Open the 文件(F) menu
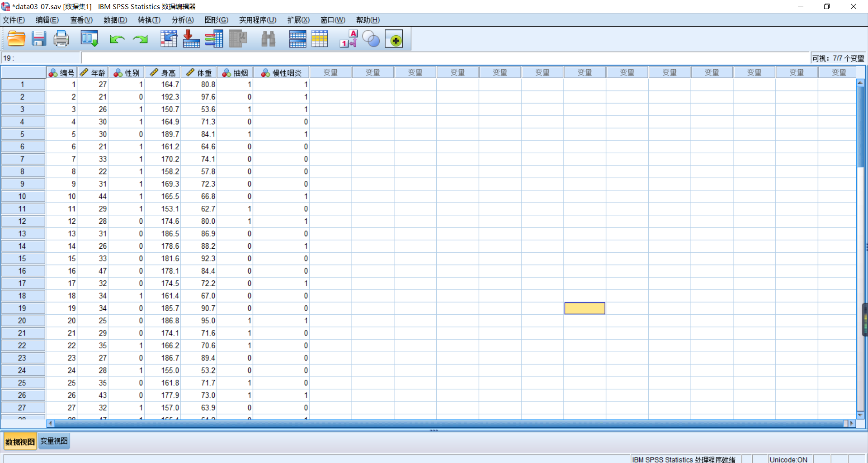This screenshot has width=868, height=463. coord(14,20)
